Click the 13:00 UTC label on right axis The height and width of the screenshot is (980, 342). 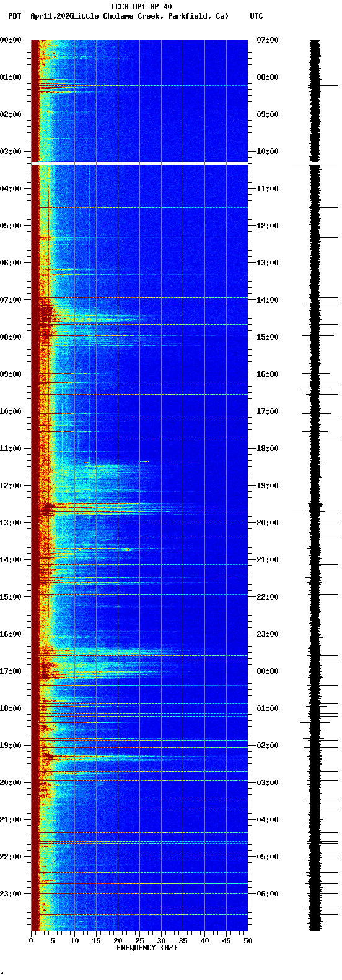click(x=268, y=263)
